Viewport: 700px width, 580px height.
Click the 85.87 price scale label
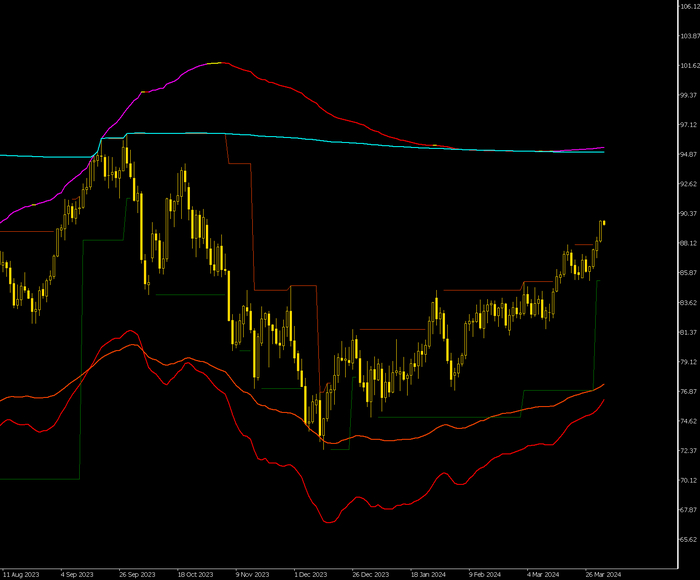point(690,273)
